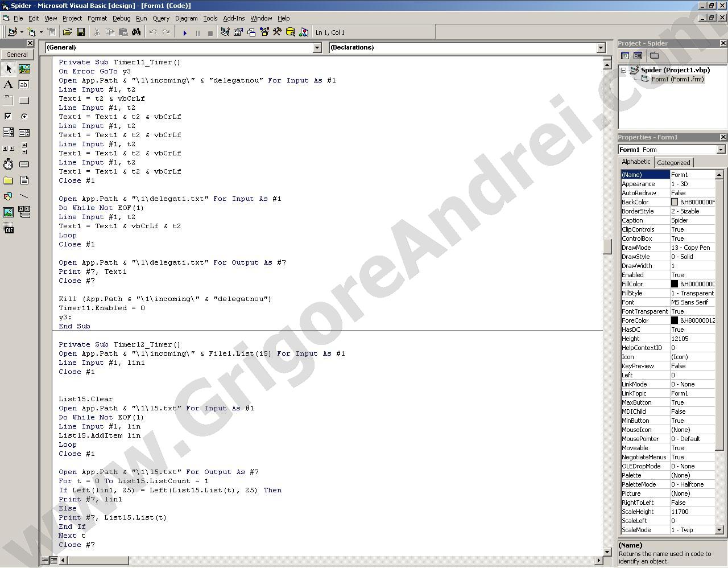Click the General tab in toolbox
The height and width of the screenshot is (568, 728).
17,55
